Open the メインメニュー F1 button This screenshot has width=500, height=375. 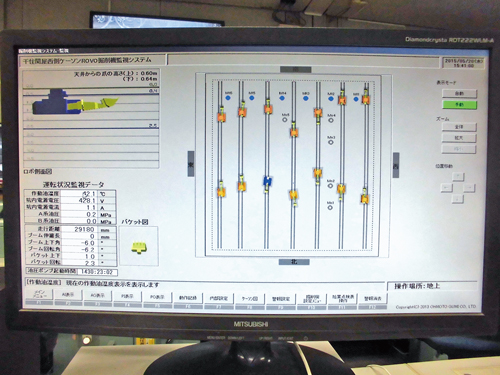point(39,295)
